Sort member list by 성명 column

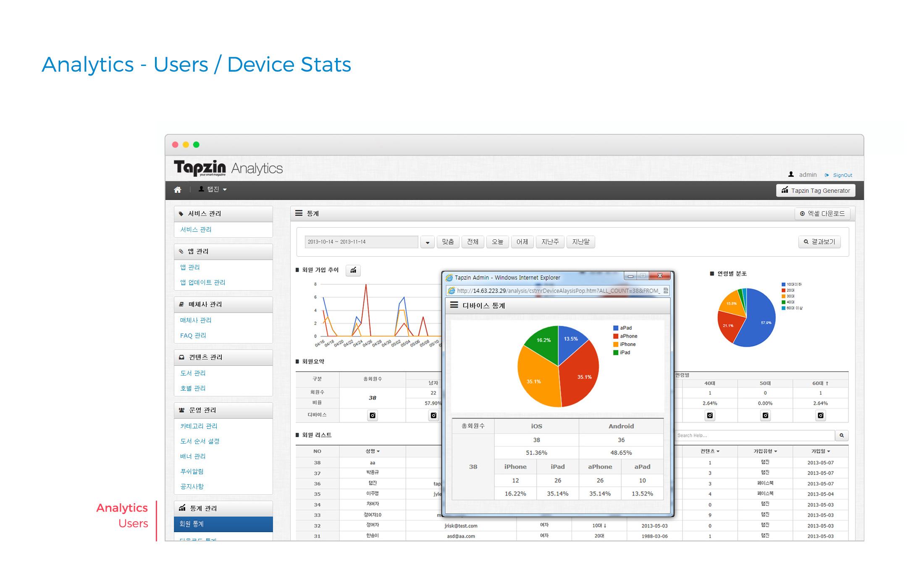tap(373, 451)
